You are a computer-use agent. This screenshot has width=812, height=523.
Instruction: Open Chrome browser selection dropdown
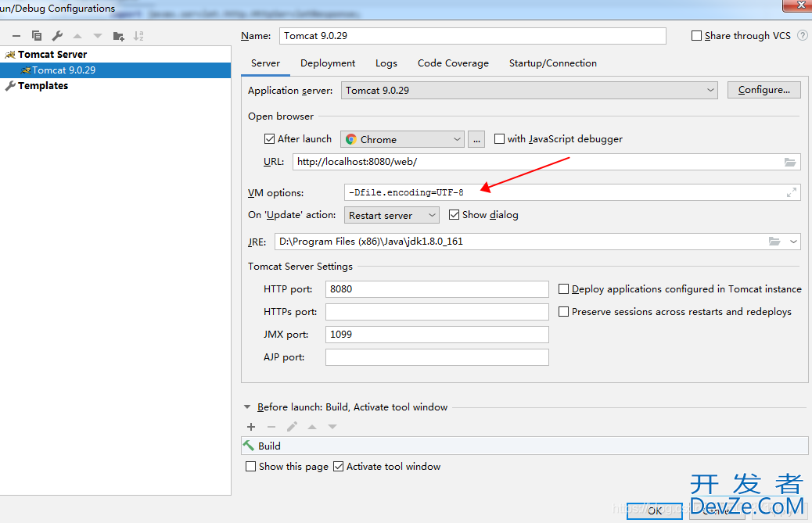point(402,139)
